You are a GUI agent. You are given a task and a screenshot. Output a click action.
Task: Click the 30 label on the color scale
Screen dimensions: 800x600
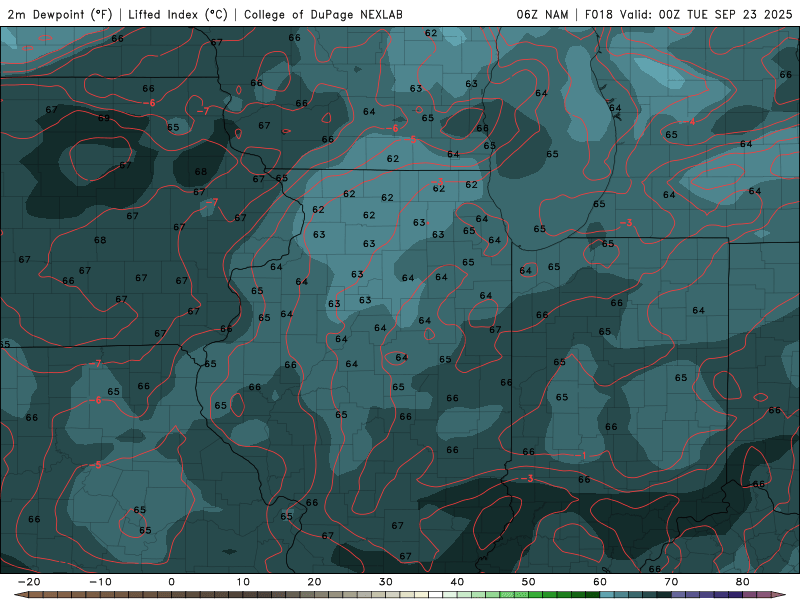tap(386, 582)
